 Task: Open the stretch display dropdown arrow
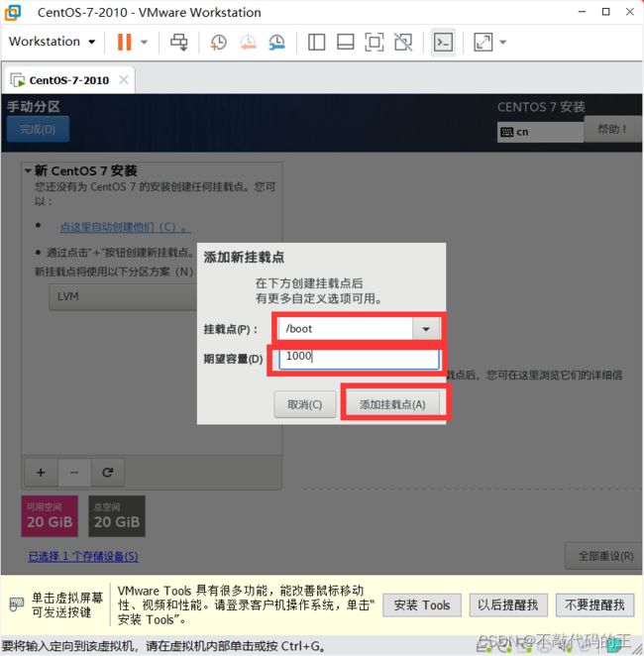[503, 42]
